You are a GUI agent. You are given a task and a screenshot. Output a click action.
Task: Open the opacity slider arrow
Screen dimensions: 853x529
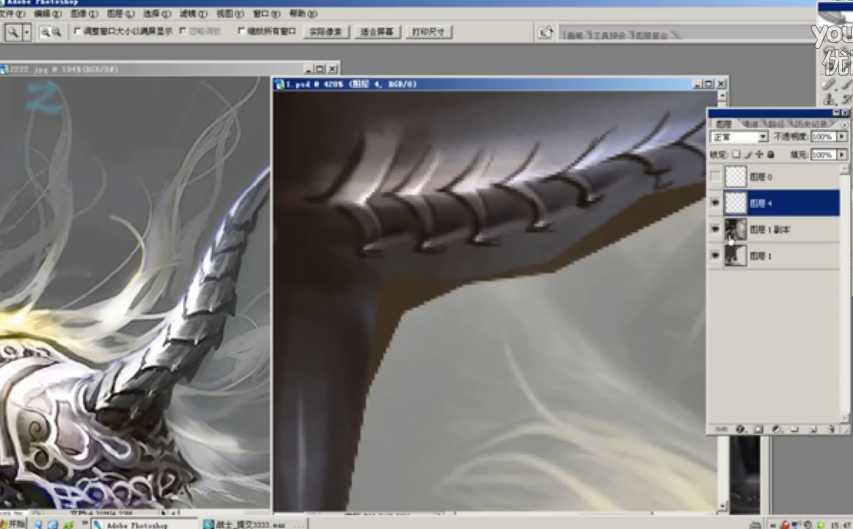pos(842,137)
